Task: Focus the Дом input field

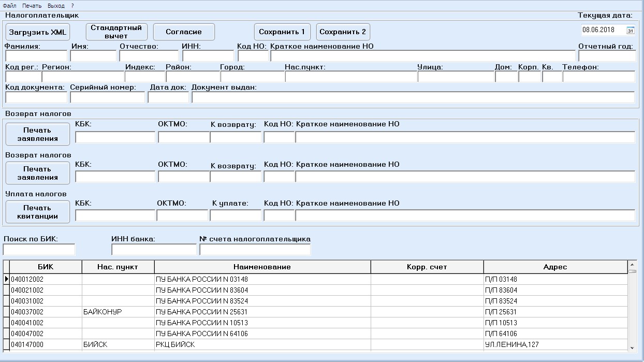Action: pos(506,77)
